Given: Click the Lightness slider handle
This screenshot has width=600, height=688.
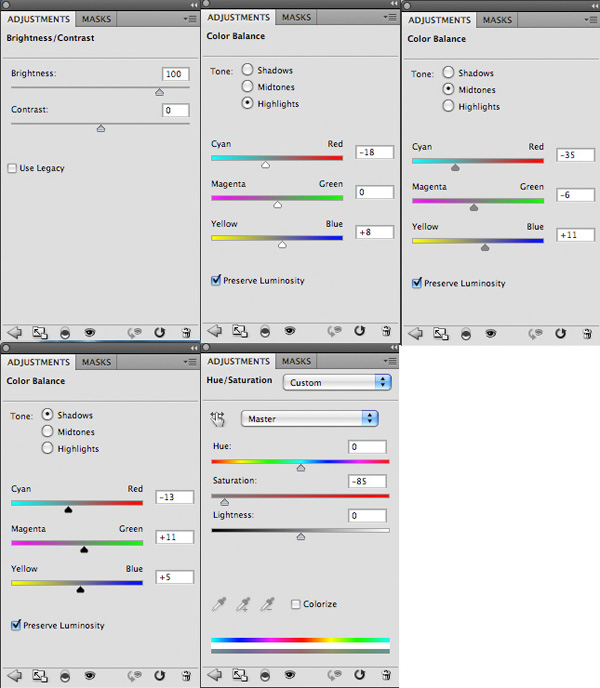Looking at the screenshot, I should (x=301, y=536).
